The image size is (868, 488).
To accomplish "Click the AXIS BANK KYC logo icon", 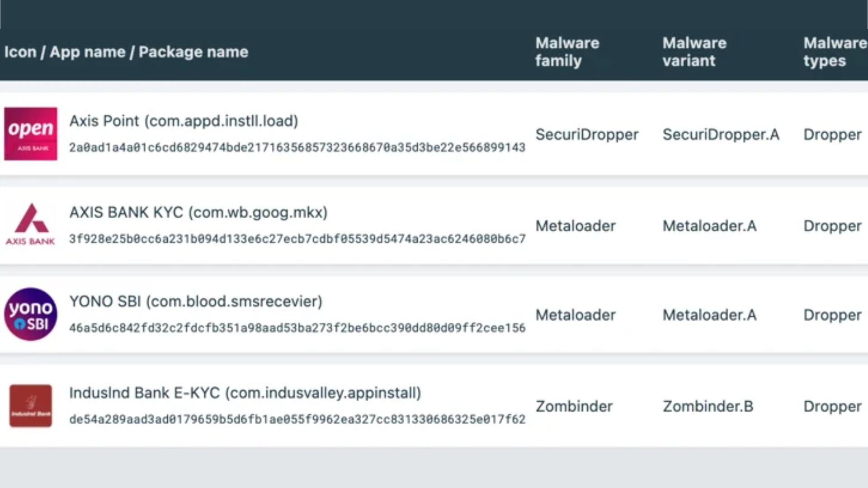I will [31, 225].
